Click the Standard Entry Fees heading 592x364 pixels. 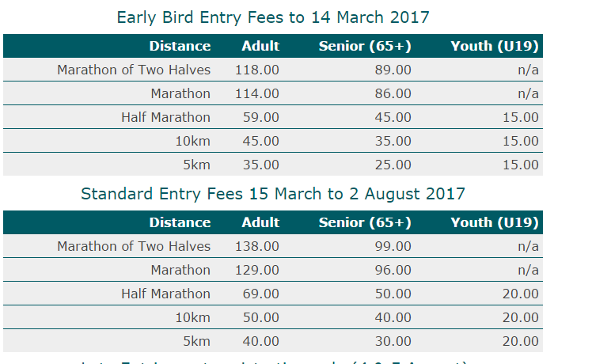click(273, 194)
